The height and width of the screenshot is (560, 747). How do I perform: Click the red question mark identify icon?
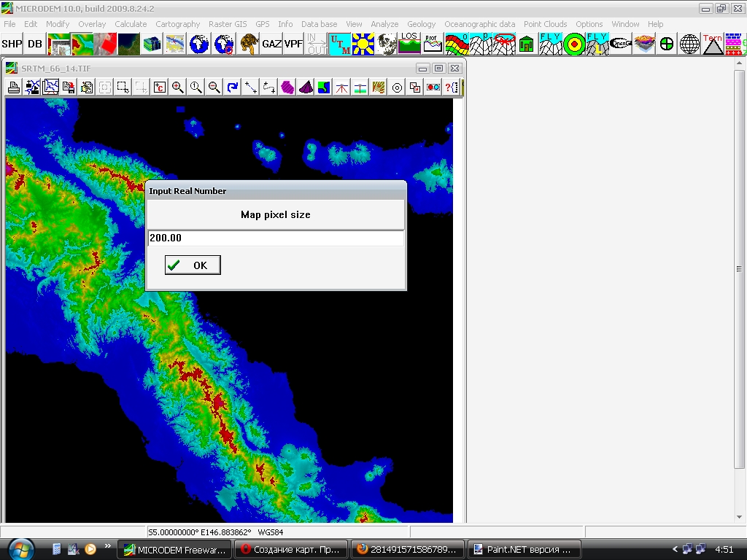(x=452, y=87)
